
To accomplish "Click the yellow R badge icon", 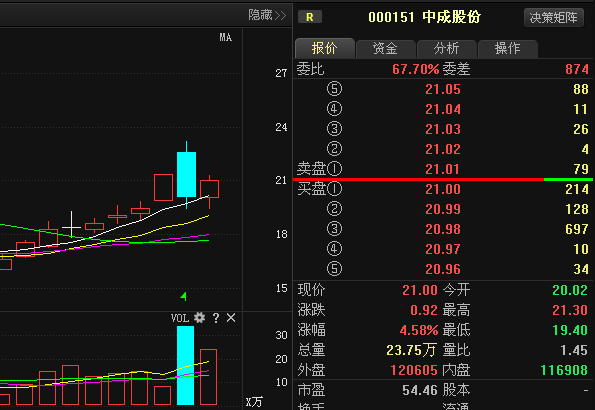I will 310,17.
